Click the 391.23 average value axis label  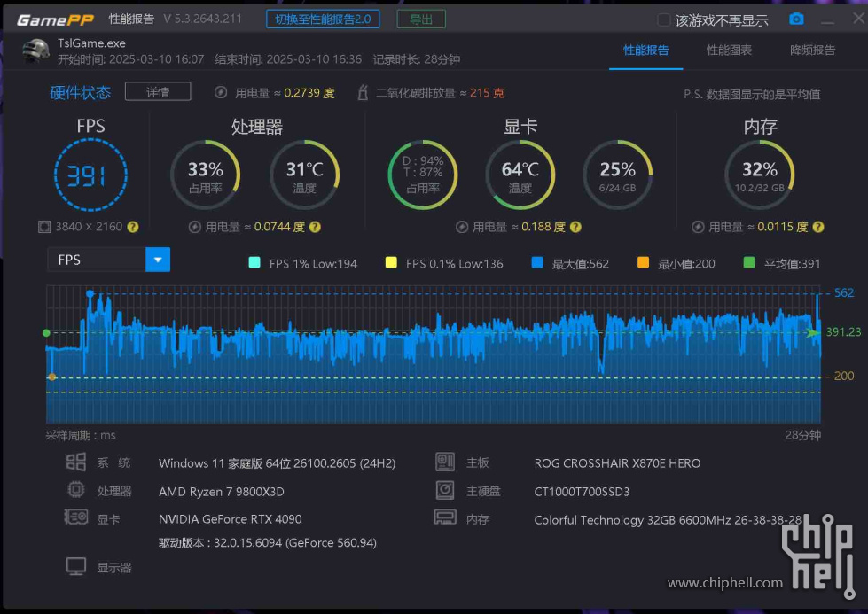tap(843, 332)
